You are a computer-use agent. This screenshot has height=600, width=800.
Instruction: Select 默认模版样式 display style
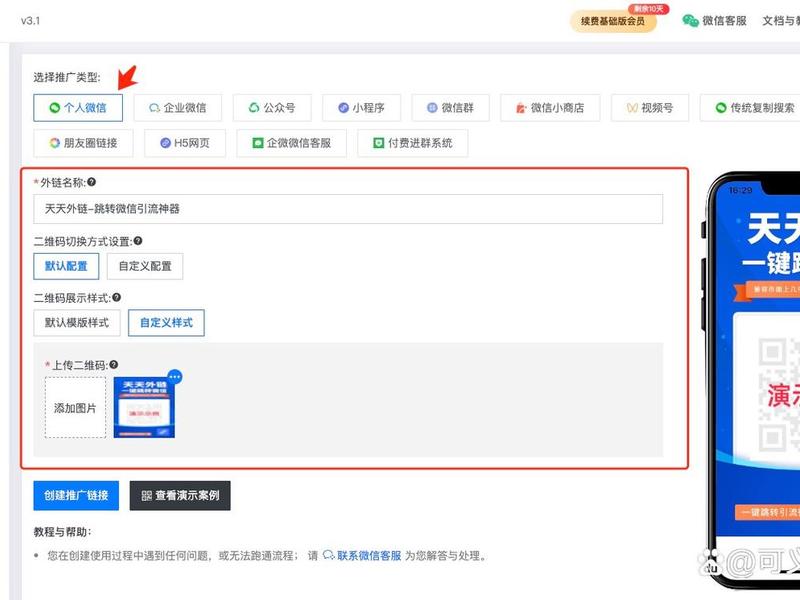click(77, 322)
